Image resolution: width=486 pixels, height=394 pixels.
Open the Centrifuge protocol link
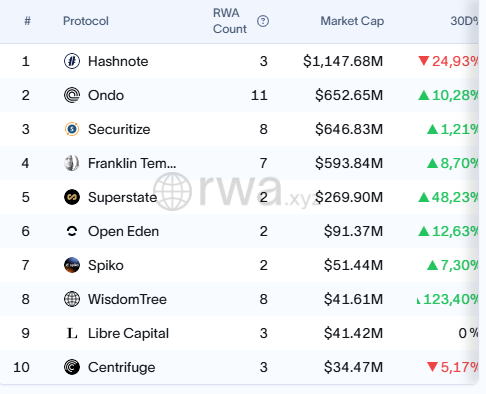(x=122, y=367)
